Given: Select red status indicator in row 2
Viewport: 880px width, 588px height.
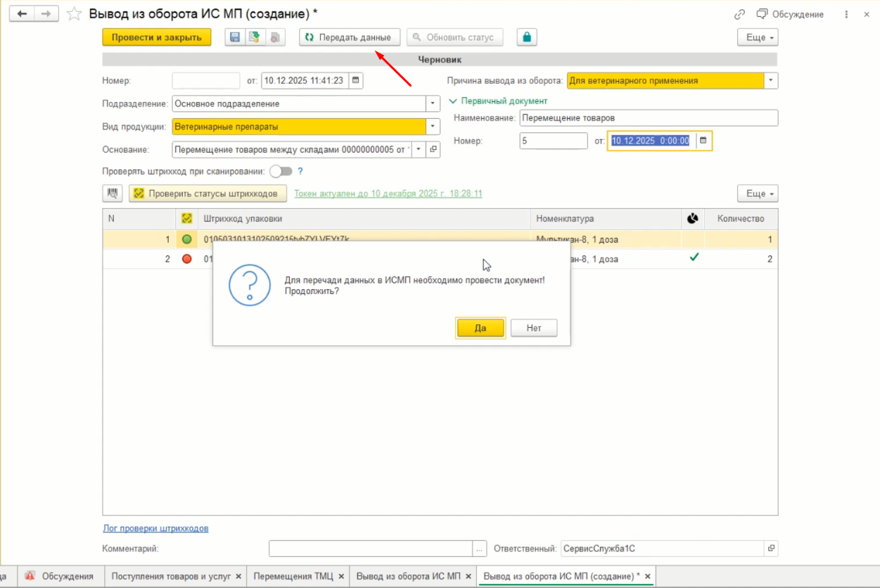Looking at the screenshot, I should click(x=186, y=259).
